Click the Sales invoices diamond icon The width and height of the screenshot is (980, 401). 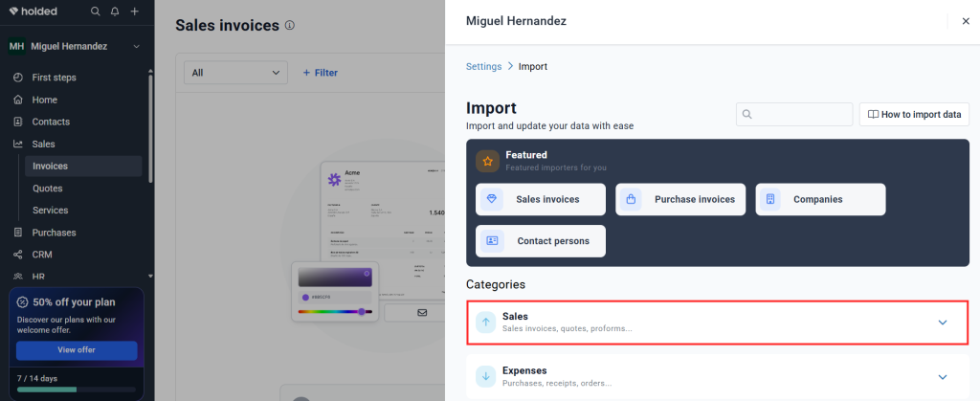(x=492, y=199)
